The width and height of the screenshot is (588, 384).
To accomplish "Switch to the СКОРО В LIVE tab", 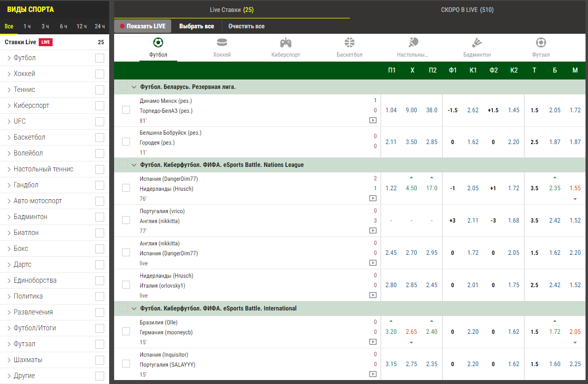I will click(467, 10).
